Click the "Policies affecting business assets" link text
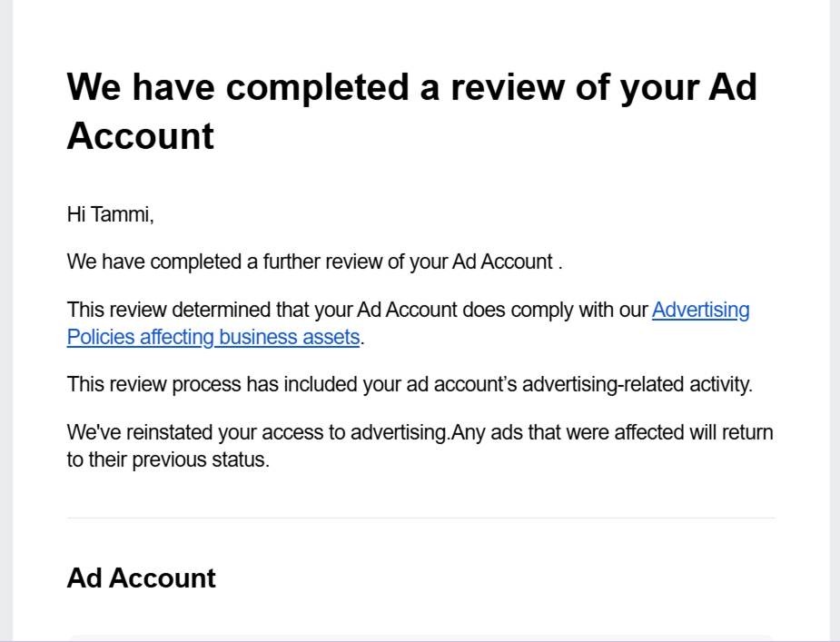 click(x=212, y=338)
